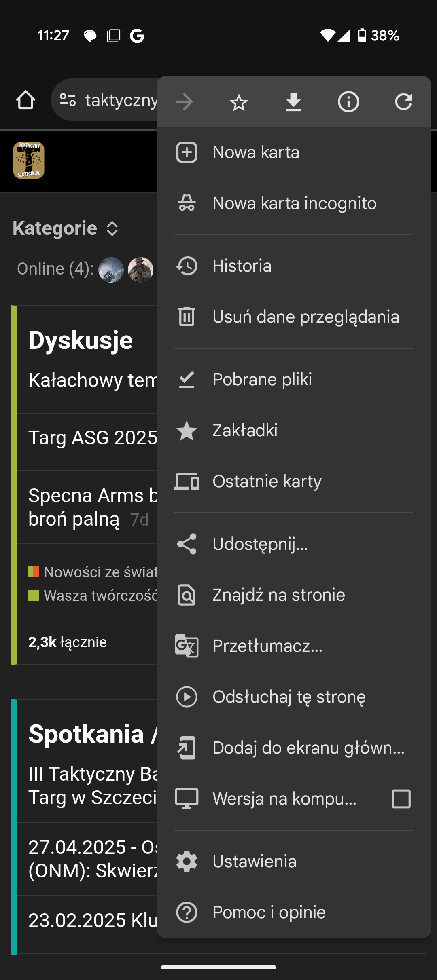
Task: Tap the site settings icon in address bar
Action: pos(68,100)
